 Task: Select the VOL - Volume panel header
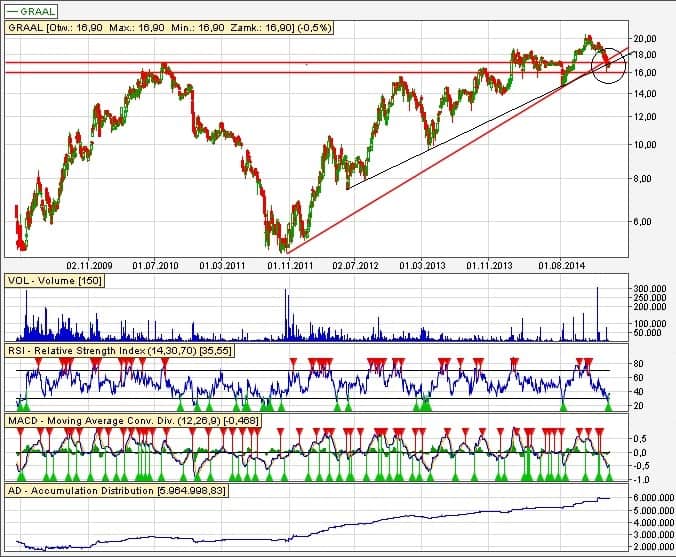coord(50,281)
